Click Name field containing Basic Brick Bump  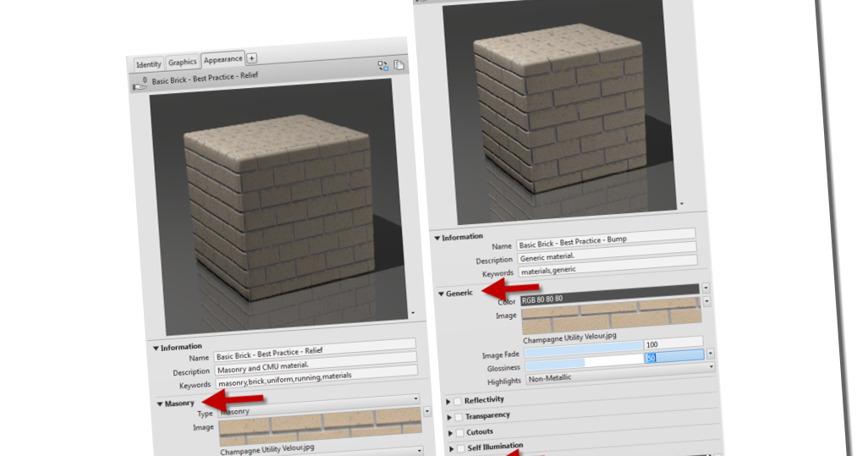pyautogui.click(x=606, y=239)
